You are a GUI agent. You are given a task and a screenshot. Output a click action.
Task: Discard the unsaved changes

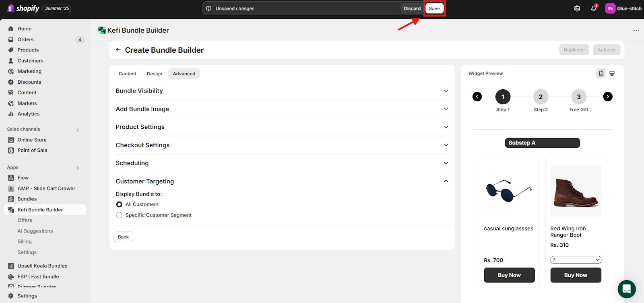pyautogui.click(x=412, y=8)
